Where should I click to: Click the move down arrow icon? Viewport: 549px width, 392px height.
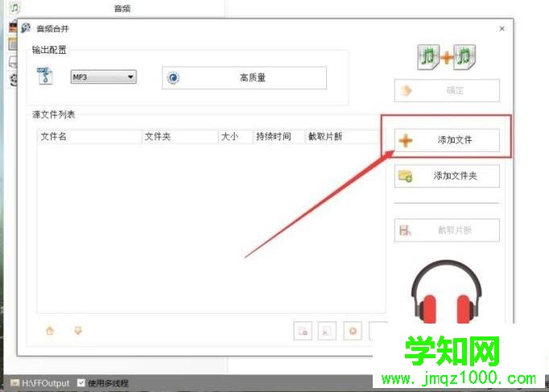(78, 330)
